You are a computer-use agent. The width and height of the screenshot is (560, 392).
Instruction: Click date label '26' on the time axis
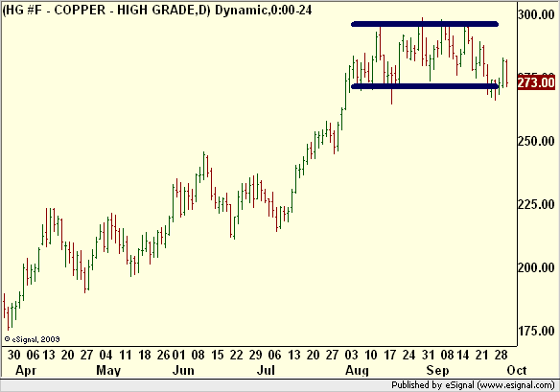(x=164, y=355)
